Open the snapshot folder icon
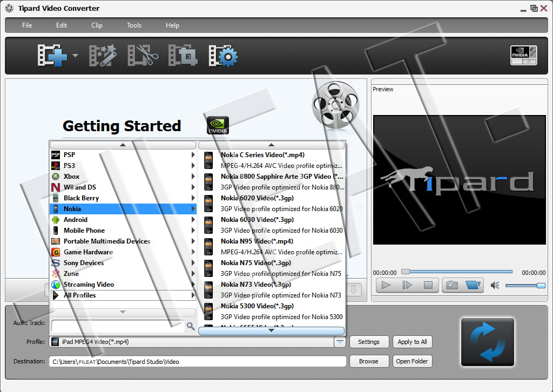This screenshot has width=553, height=392. (x=473, y=285)
